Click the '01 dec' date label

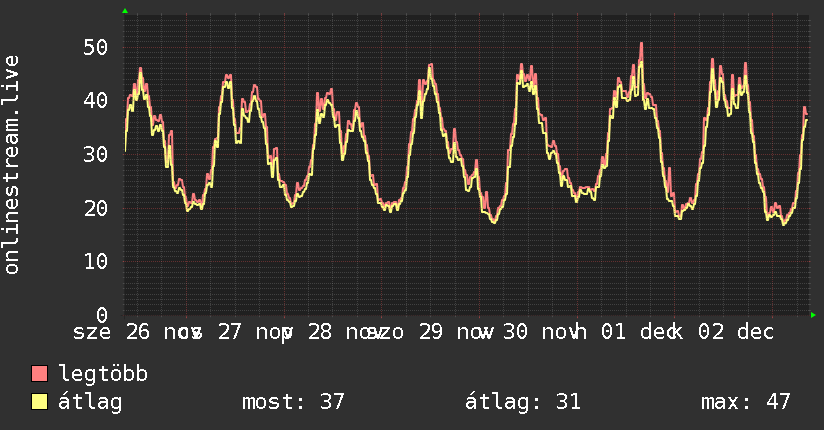[x=639, y=332]
